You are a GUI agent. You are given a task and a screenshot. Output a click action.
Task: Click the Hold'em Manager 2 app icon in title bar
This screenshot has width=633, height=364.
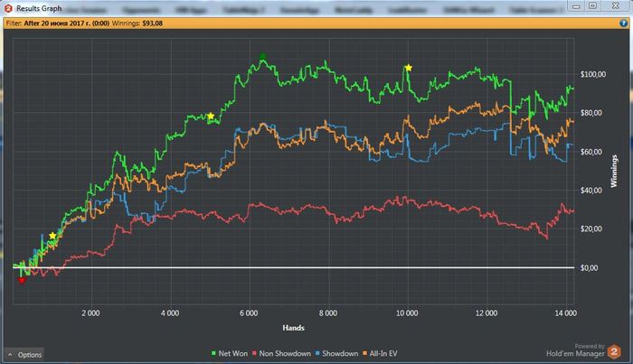point(8,8)
